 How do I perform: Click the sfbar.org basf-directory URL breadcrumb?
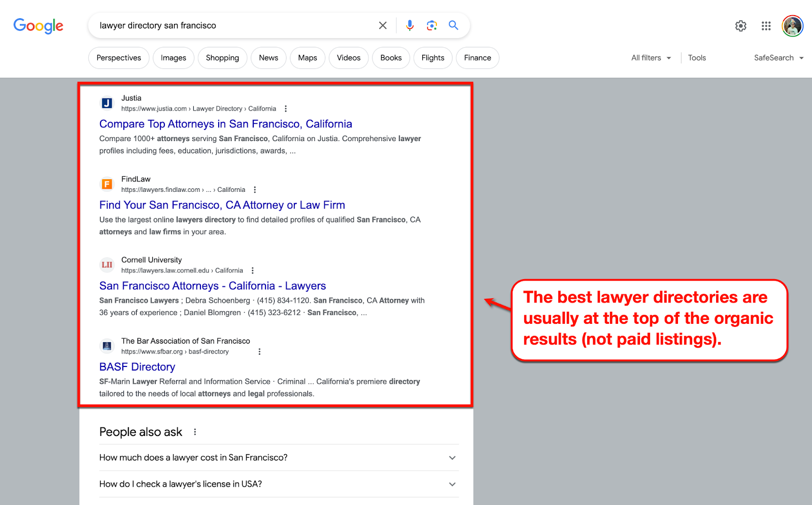175,352
